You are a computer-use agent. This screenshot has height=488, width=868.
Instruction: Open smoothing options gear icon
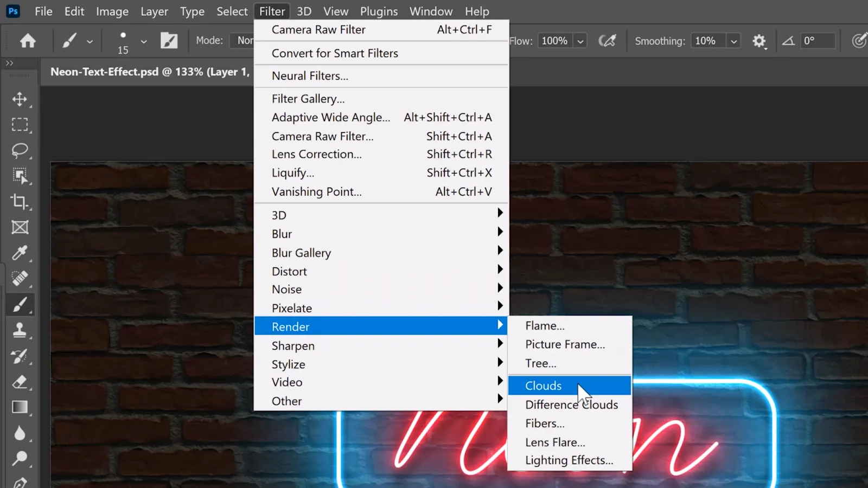coord(758,41)
